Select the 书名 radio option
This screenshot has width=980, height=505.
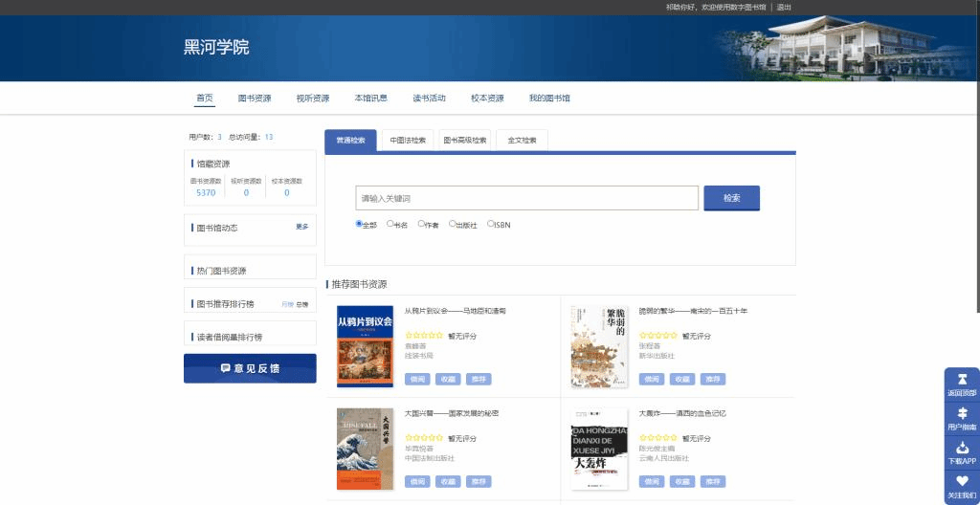[390, 223]
